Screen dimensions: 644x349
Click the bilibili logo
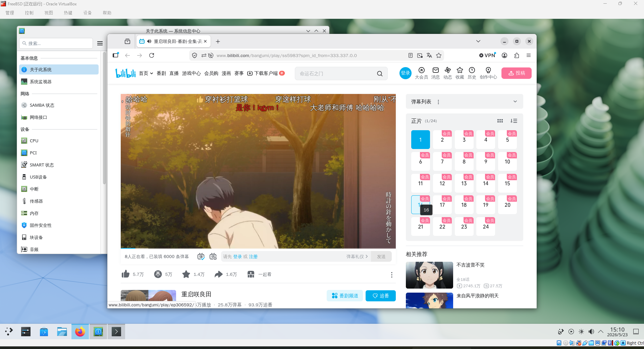[x=125, y=73]
